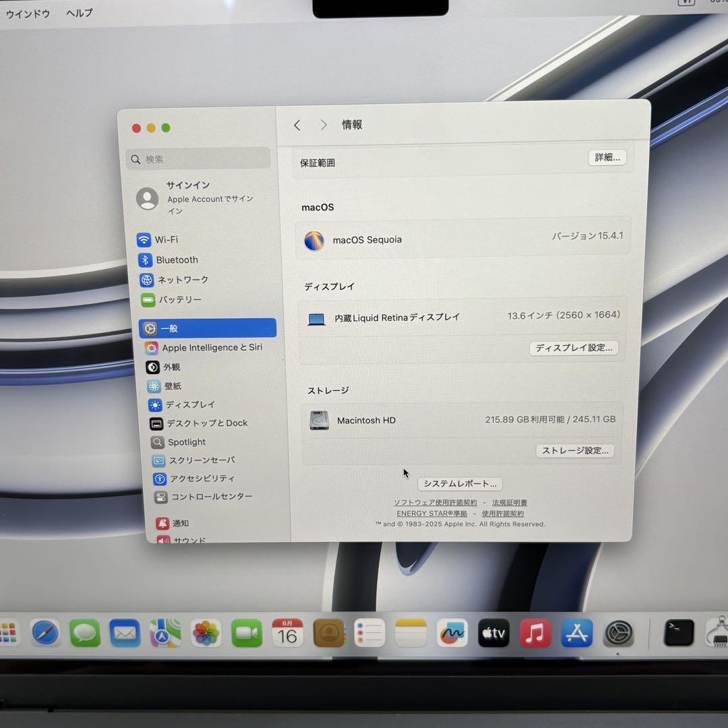Open Maps from the Dock
Viewport: 728px width, 728px height.
tap(165, 633)
